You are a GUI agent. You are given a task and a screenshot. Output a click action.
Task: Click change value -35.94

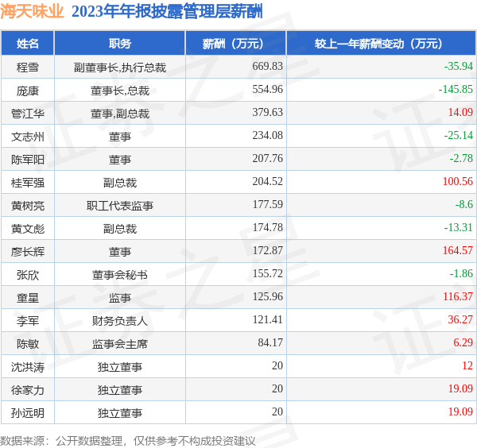coord(459,66)
